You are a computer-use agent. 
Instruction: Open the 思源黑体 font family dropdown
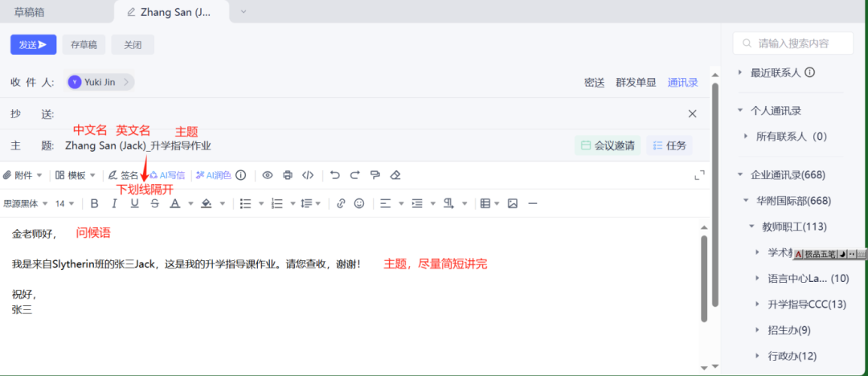pyautogui.click(x=26, y=203)
